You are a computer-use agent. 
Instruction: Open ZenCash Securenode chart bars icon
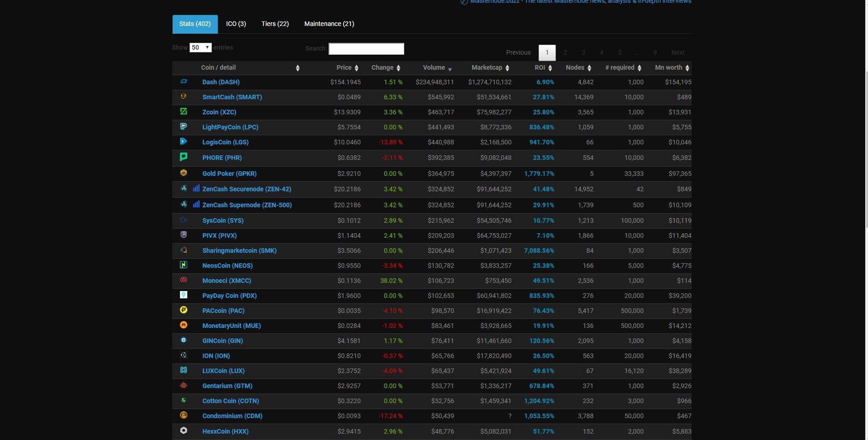[x=196, y=188]
